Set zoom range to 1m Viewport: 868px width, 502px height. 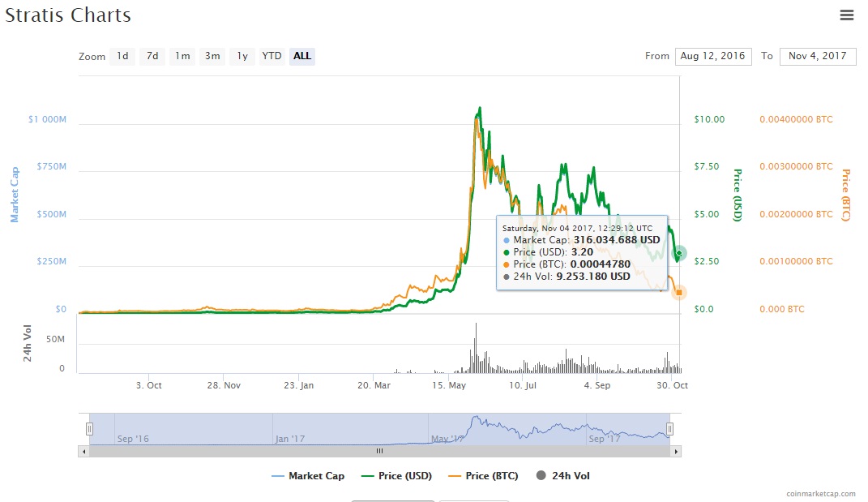(182, 56)
